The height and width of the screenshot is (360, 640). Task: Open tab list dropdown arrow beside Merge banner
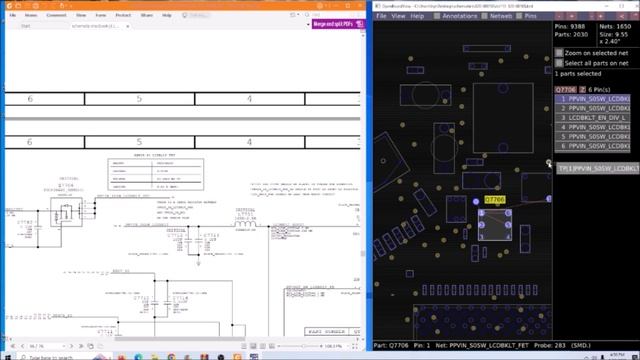(x=308, y=24)
